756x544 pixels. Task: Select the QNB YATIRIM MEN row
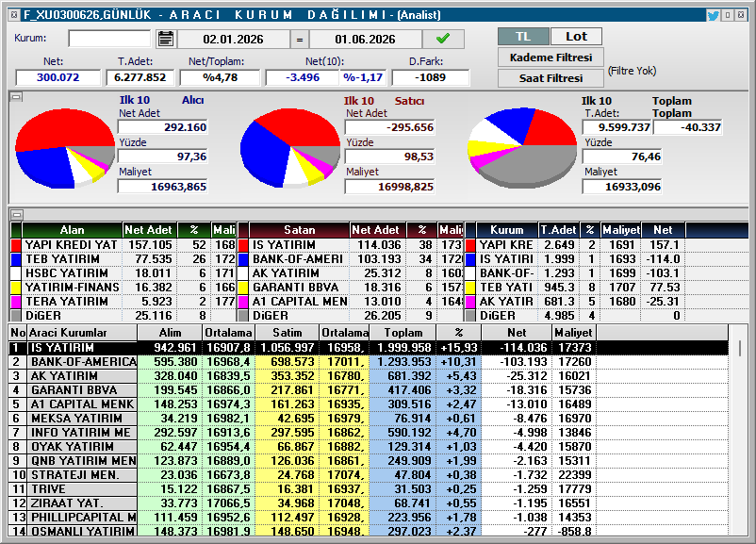[x=369, y=461]
